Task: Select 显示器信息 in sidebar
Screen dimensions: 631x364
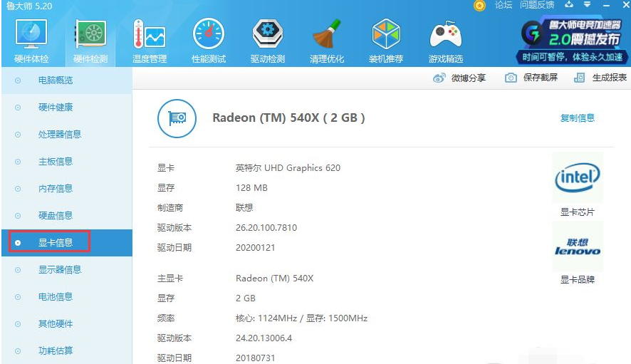Action: click(67, 270)
